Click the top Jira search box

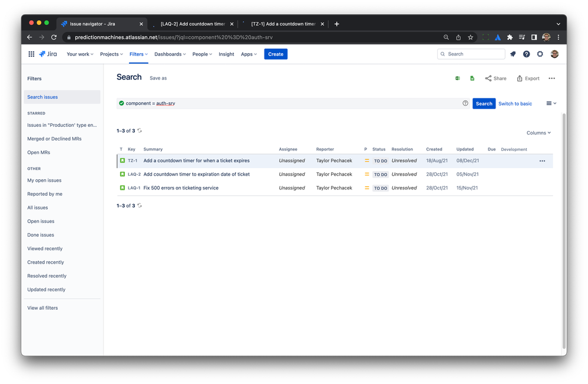471,54
